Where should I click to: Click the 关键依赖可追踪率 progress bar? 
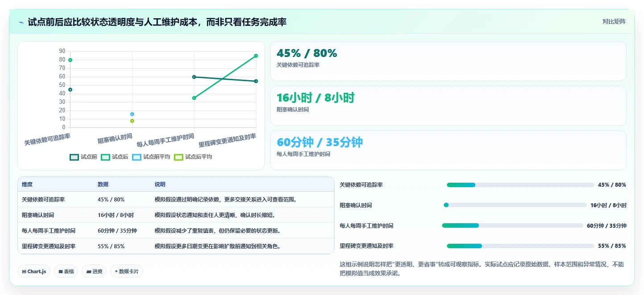(x=520, y=185)
